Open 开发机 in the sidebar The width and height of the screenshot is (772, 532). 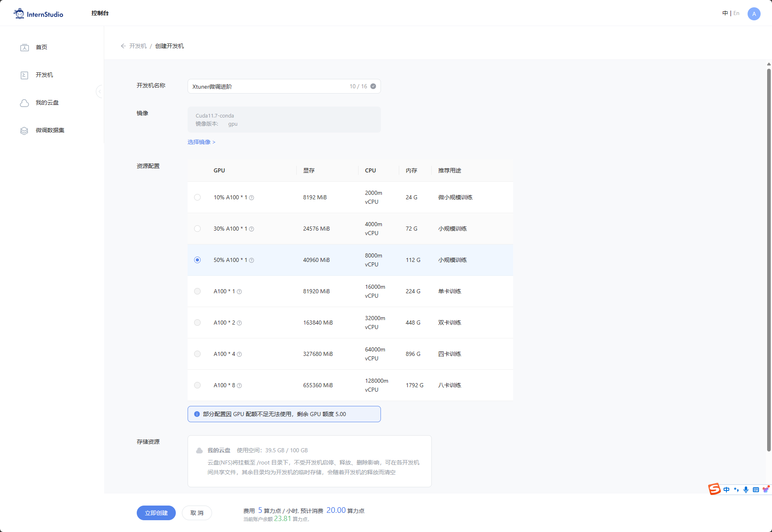pyautogui.click(x=44, y=75)
